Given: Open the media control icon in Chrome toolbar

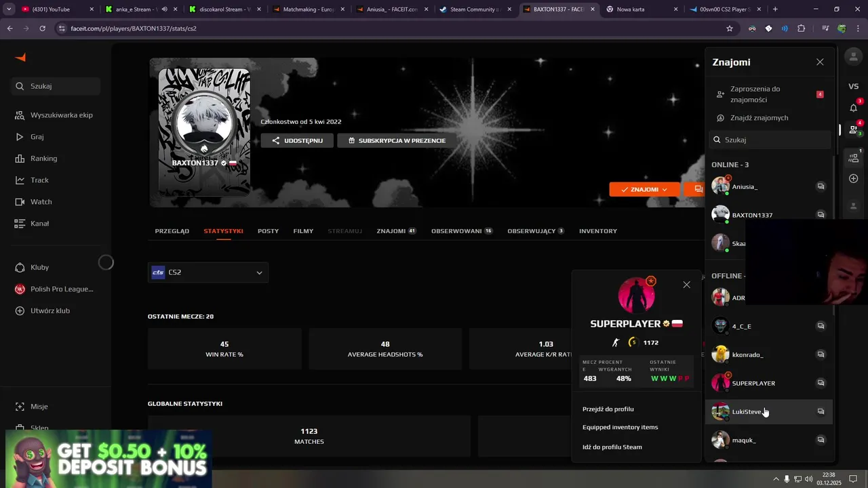Looking at the screenshot, I should pyautogui.click(x=825, y=28).
